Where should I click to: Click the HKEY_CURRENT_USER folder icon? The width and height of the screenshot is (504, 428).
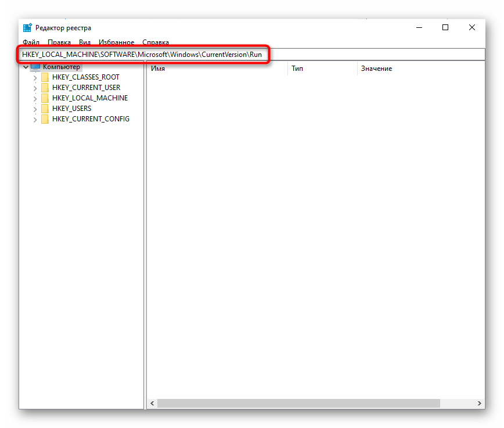tap(45, 88)
